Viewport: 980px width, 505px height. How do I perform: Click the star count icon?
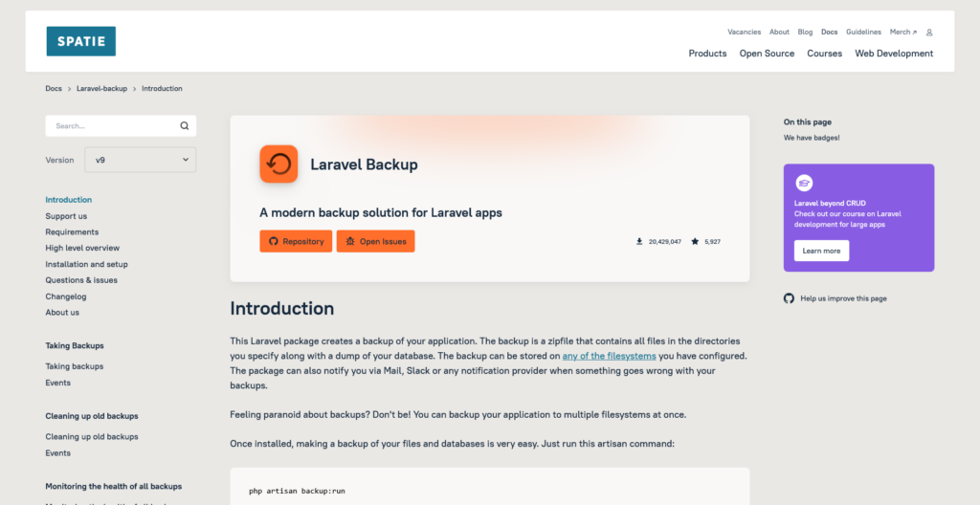(x=695, y=242)
